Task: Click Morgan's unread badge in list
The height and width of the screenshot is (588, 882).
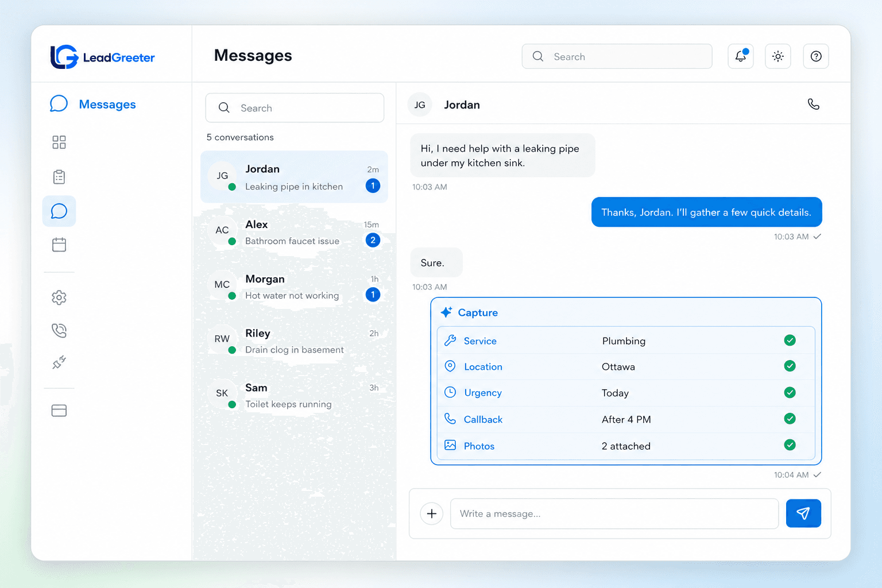Action: (x=373, y=295)
